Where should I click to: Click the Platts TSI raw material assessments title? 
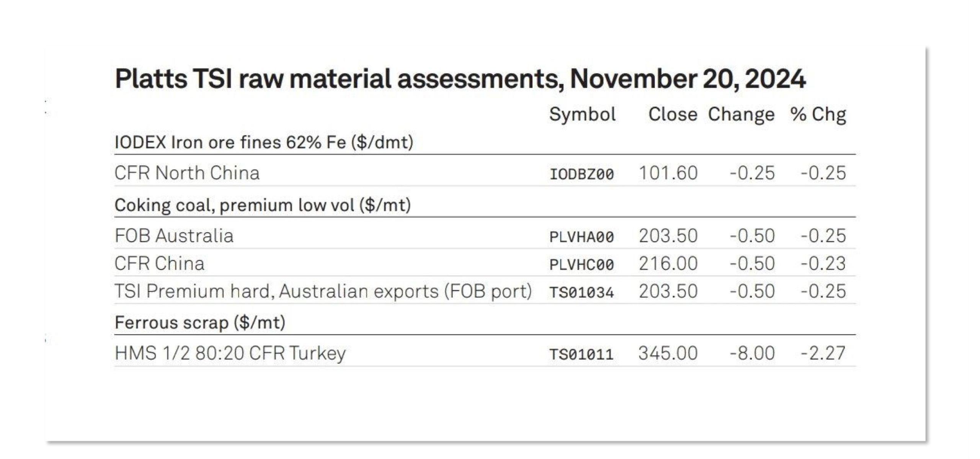460,79
